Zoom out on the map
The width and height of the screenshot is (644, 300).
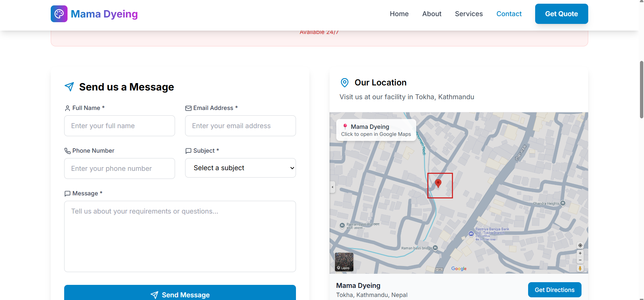click(580, 260)
